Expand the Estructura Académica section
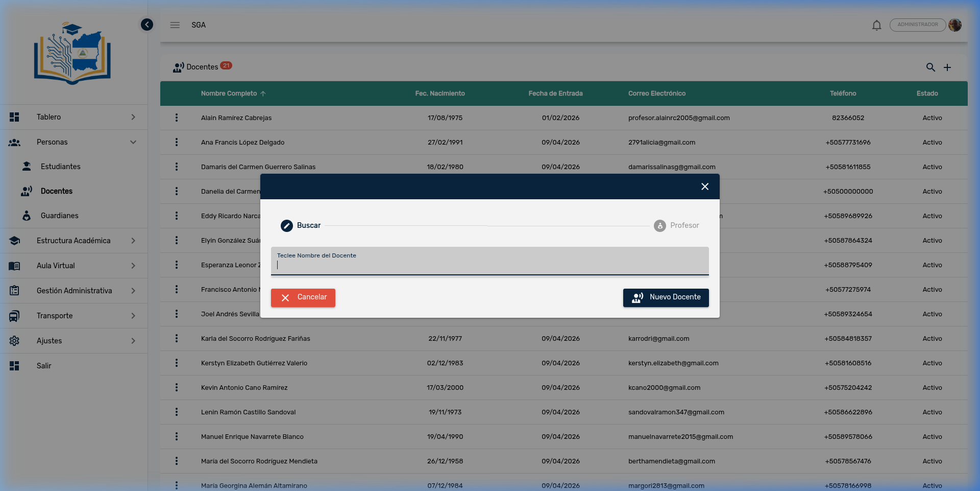This screenshot has height=491, width=980. (x=74, y=241)
